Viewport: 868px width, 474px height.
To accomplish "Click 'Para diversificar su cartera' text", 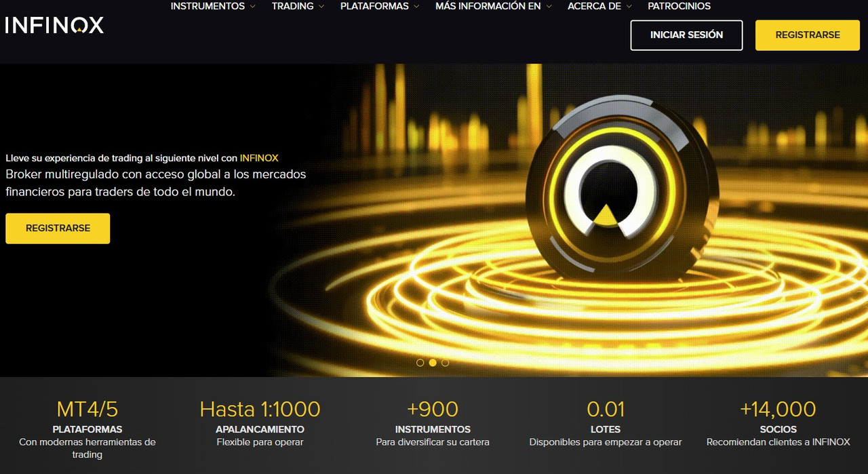I will pos(433,442).
